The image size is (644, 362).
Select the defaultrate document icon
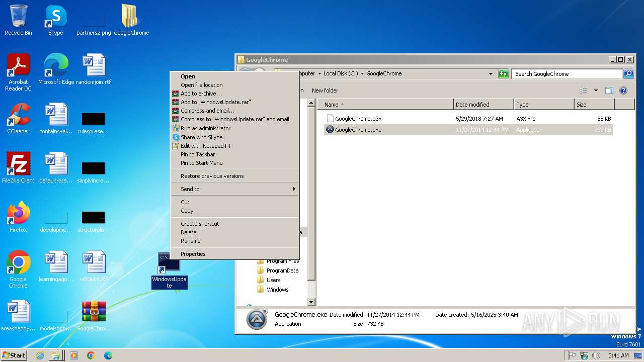(56, 168)
